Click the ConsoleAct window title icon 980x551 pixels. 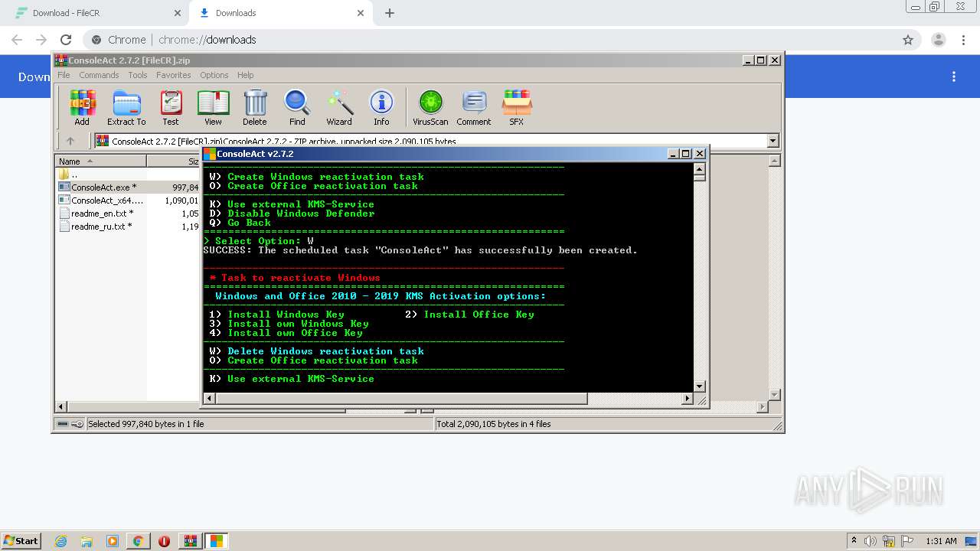[x=209, y=154]
